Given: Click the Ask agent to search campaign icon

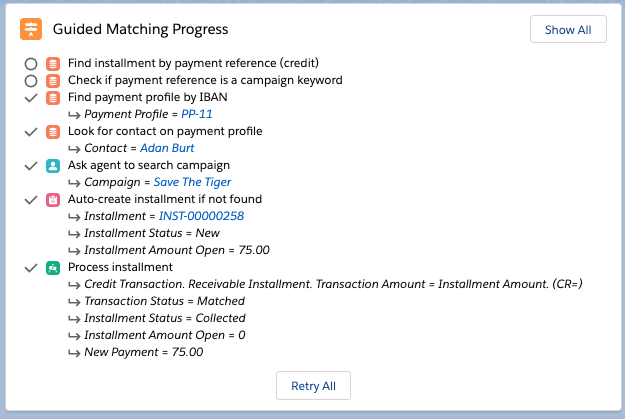Looking at the screenshot, I should (53, 165).
